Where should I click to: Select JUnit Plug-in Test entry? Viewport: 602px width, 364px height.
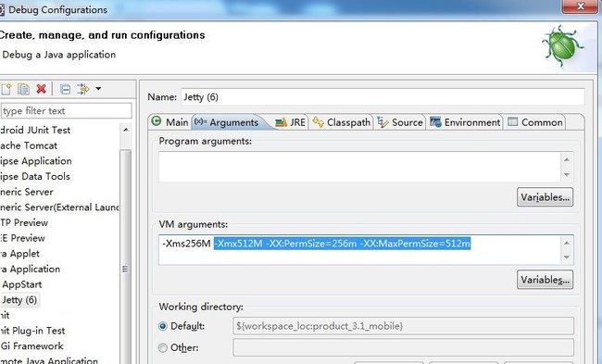(x=32, y=331)
